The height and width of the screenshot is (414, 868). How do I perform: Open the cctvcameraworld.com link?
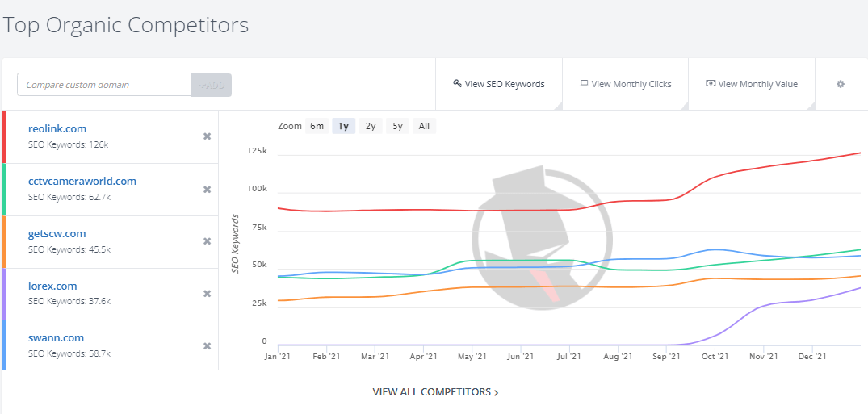(82, 182)
